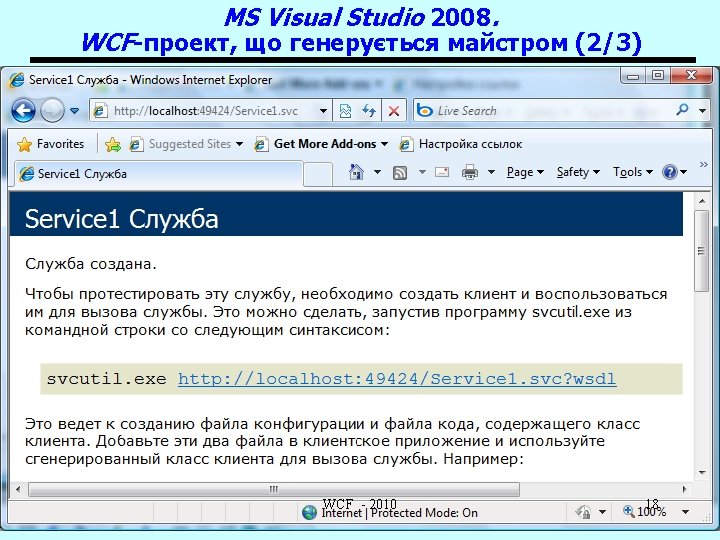
Task: Click the horizontal scrollbar thumb
Action: [274, 489]
